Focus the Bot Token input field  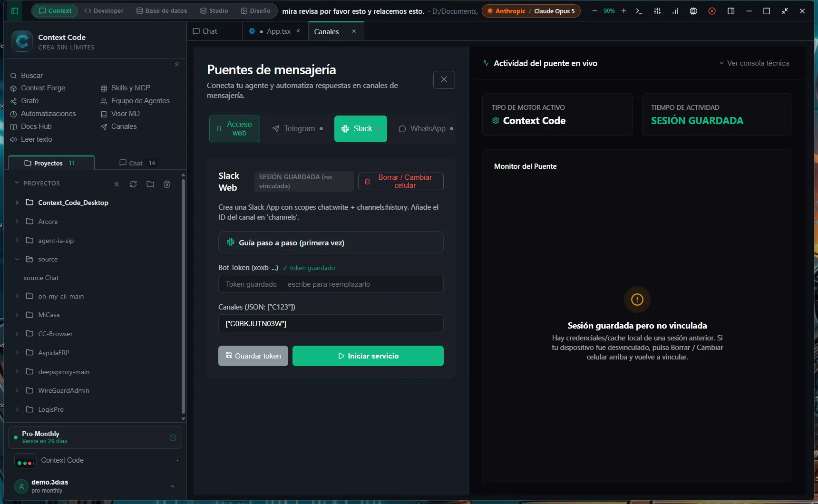click(x=331, y=284)
